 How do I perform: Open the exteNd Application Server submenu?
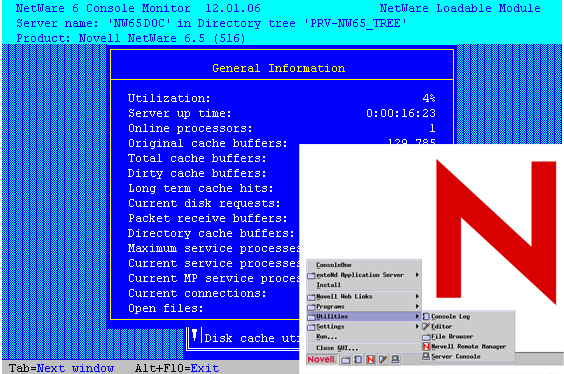tap(364, 275)
